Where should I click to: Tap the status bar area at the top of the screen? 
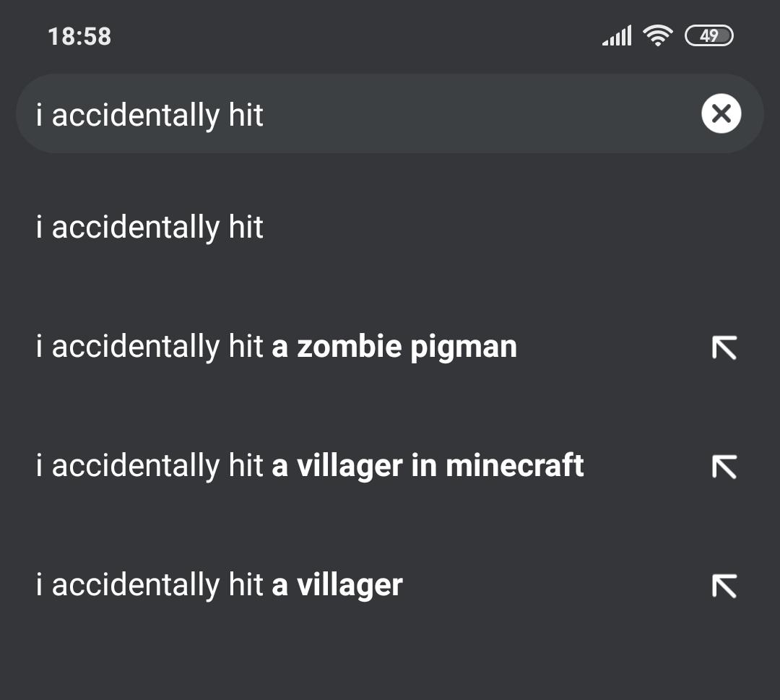(390, 34)
